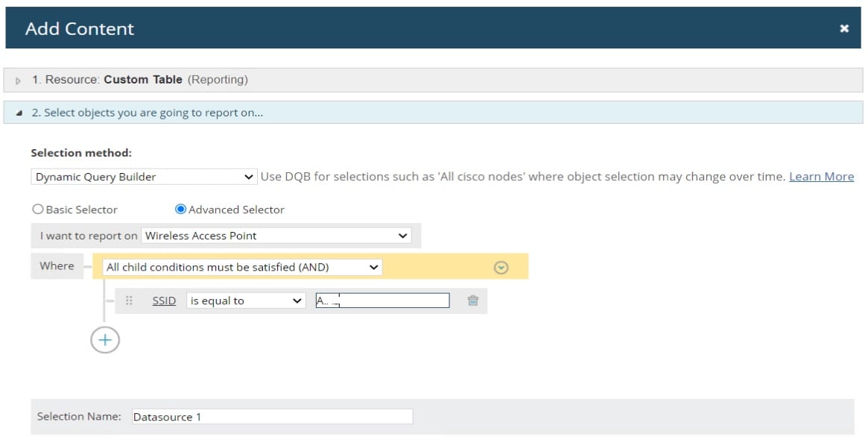Grab the SSID condition drag handle
The image size is (868, 443).
pos(129,301)
